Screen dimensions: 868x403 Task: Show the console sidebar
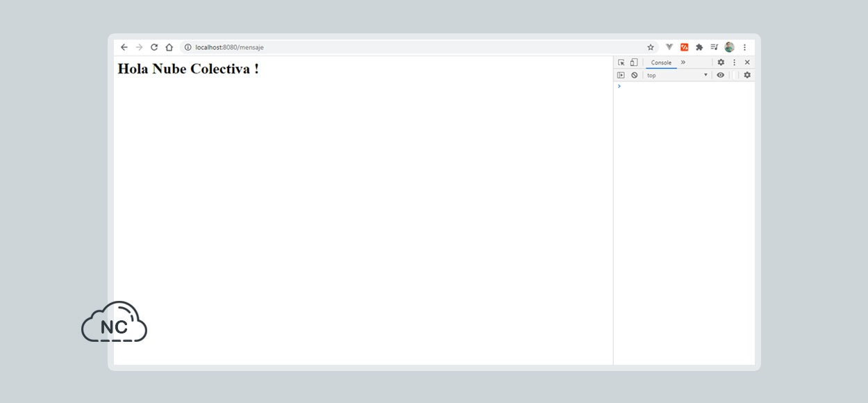(x=621, y=75)
